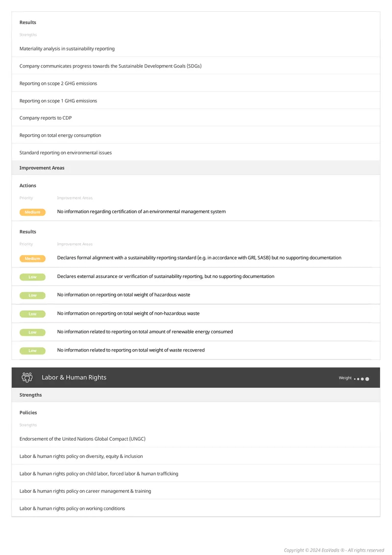Click the Labor & Human Rights people icon
This screenshot has width=392, height=555.
(27, 378)
